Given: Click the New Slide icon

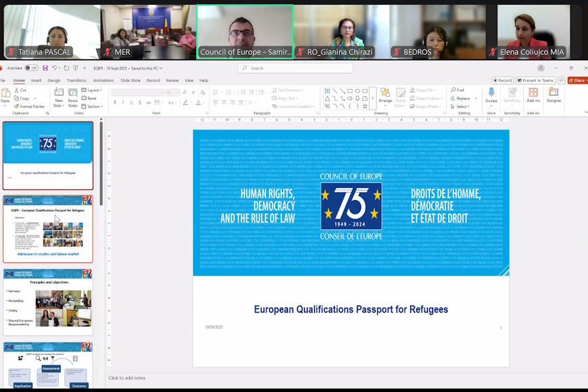Looking at the screenshot, I should click(x=59, y=93).
